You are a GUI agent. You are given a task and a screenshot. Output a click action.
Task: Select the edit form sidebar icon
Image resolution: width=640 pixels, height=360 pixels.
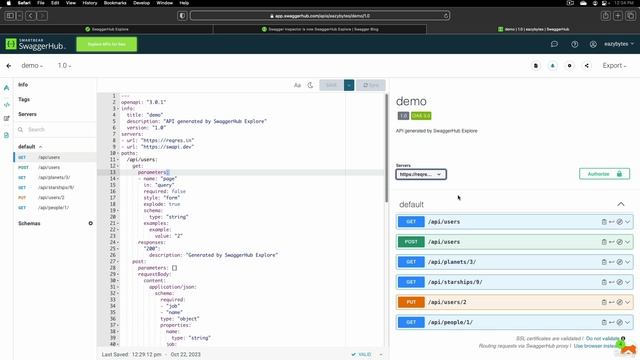click(7, 118)
